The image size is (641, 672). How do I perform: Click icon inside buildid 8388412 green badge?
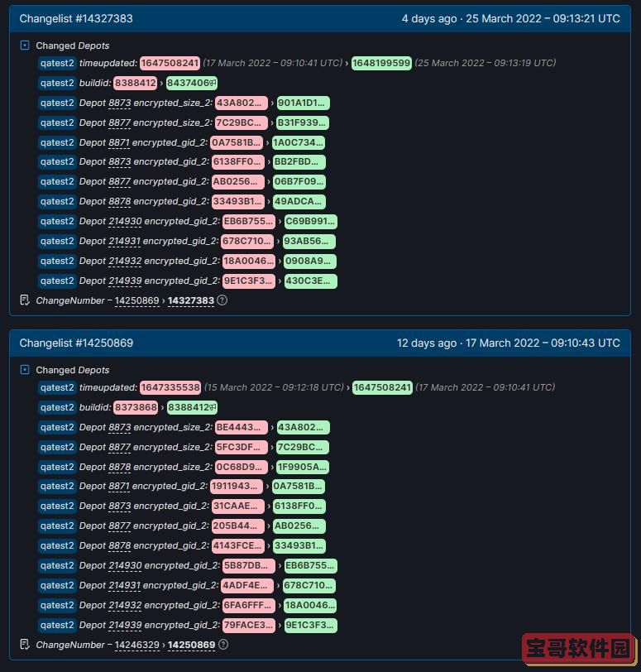coord(213,407)
